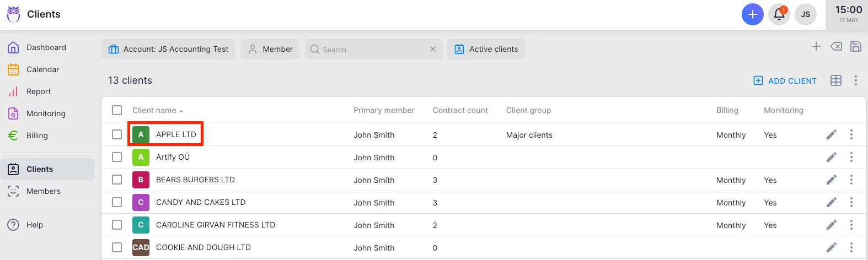This screenshot has height=260, width=868.
Task: Add a new filter with plus icon
Action: click(816, 47)
